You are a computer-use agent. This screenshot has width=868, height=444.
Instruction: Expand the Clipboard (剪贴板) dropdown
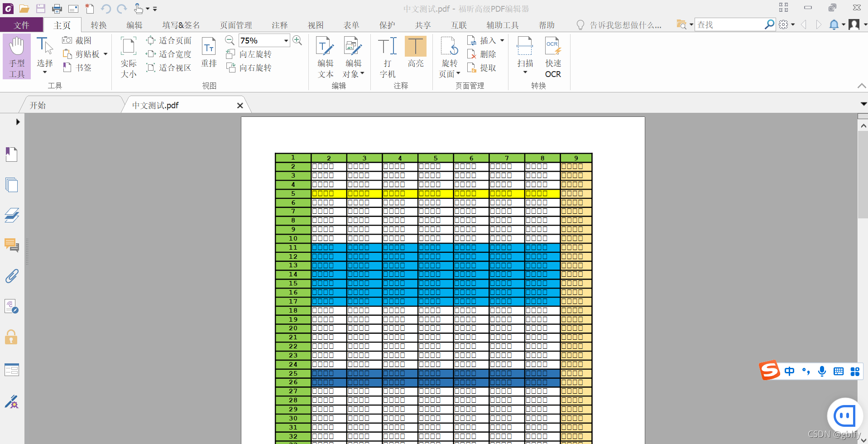(x=106, y=54)
